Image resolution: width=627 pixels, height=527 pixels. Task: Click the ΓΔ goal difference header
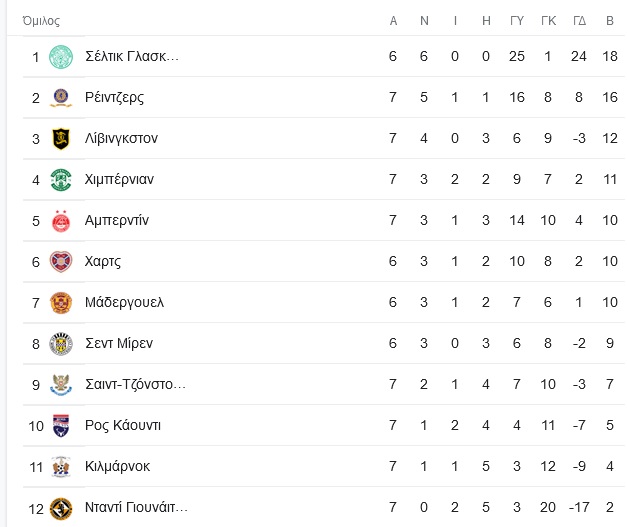point(579,20)
